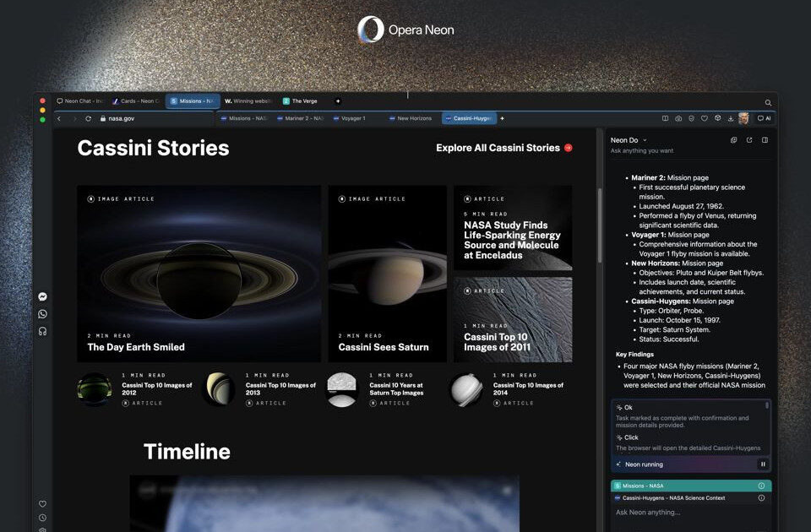
Task: Click info icon for Missions - NASA context
Action: tap(761, 486)
